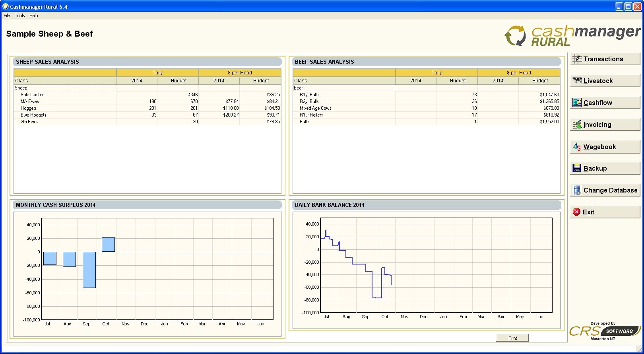This screenshot has width=644, height=354.
Task: Open the Wagebook
Action: tap(605, 147)
